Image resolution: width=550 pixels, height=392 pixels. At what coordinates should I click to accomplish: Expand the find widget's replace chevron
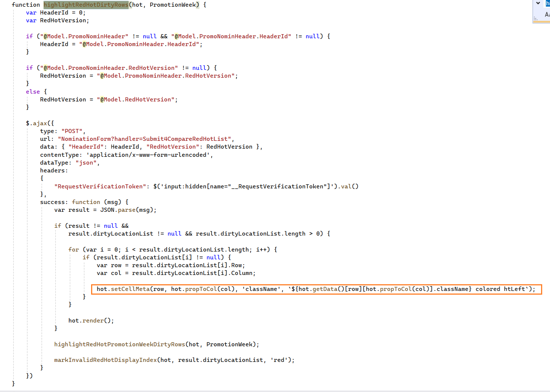click(x=538, y=3)
